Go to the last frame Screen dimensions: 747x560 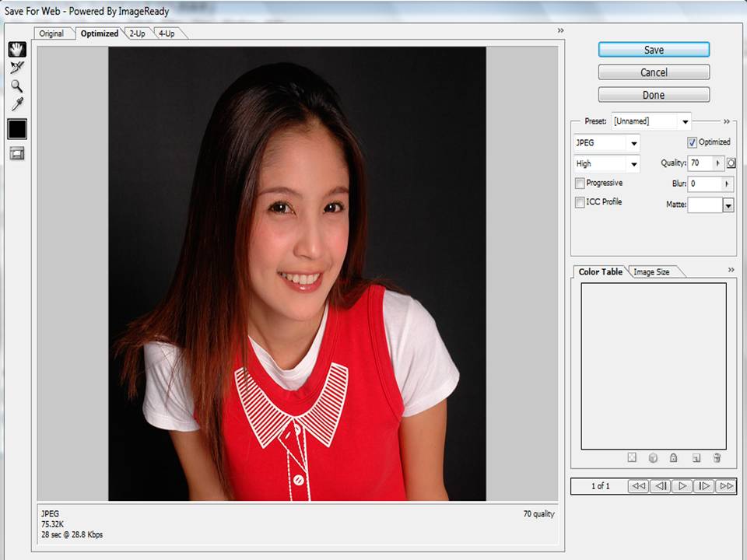point(726,486)
